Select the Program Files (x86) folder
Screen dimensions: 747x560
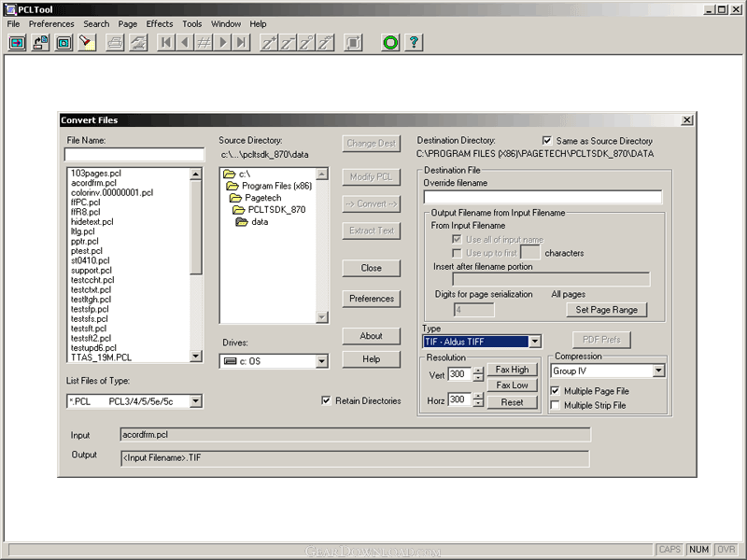270,186
